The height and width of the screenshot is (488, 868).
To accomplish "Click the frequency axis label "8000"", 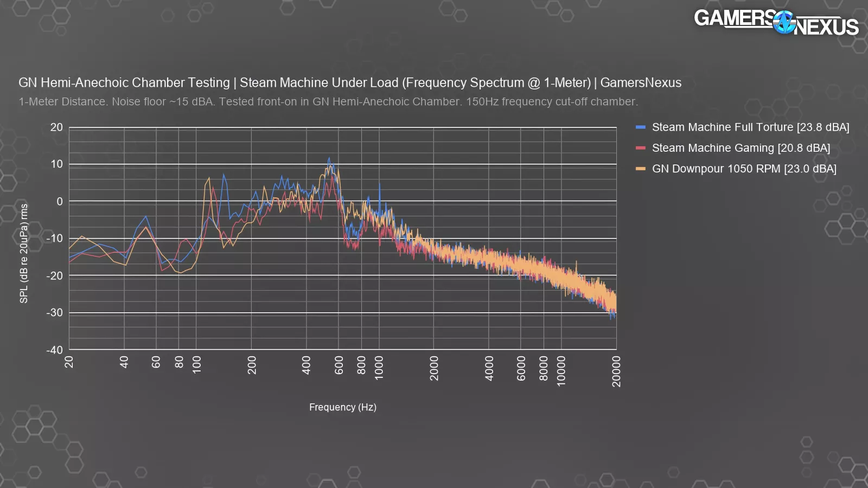I will (x=544, y=368).
